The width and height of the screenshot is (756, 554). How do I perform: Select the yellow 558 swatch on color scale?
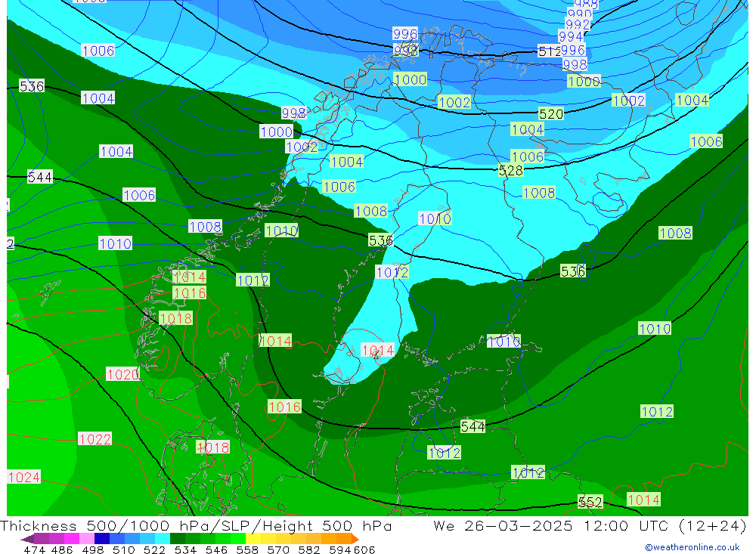(x=253, y=539)
